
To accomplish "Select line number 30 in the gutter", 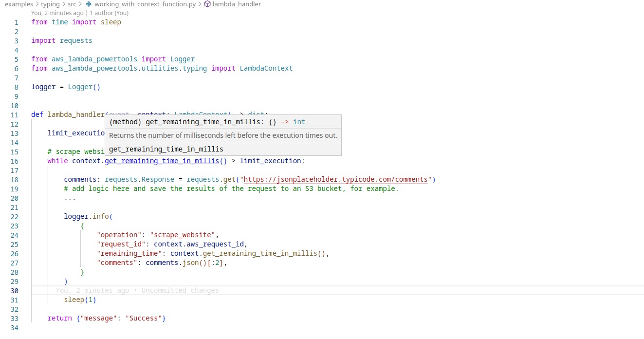I will click(14, 290).
